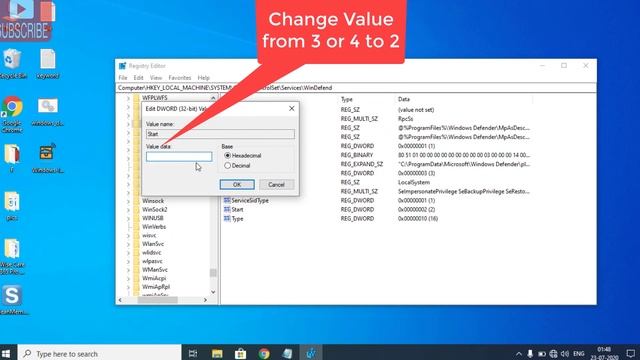Select the Winsock key in tree
This screenshot has height=360, width=640.
point(153,201)
